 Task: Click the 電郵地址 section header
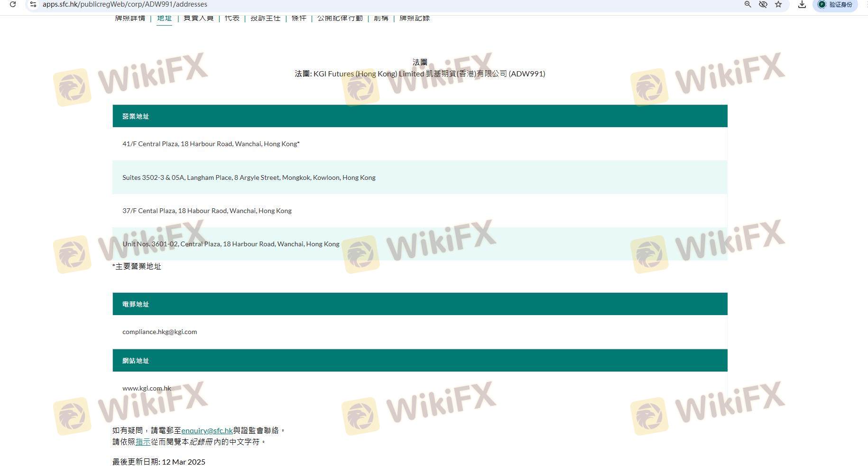pyautogui.click(x=420, y=304)
